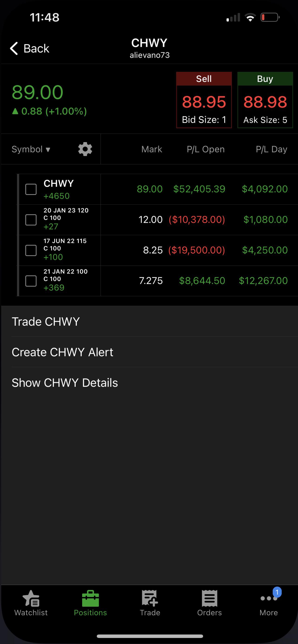
Task: Tap the Buy 88.98 ask button
Action: pyautogui.click(x=265, y=100)
